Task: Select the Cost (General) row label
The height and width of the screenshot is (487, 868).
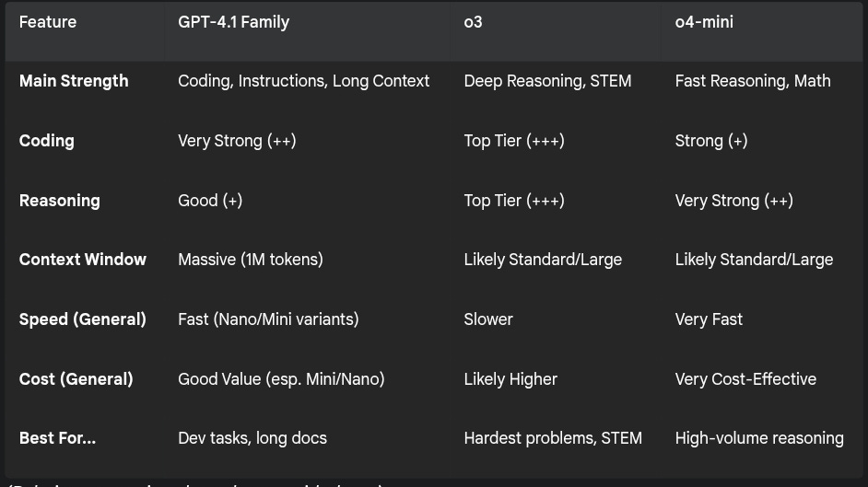Action: point(76,378)
